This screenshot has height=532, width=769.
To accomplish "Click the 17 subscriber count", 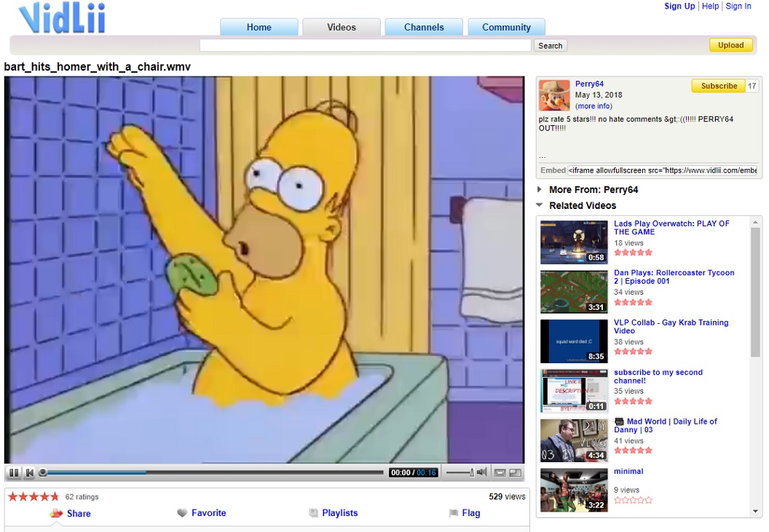I will pyautogui.click(x=752, y=86).
